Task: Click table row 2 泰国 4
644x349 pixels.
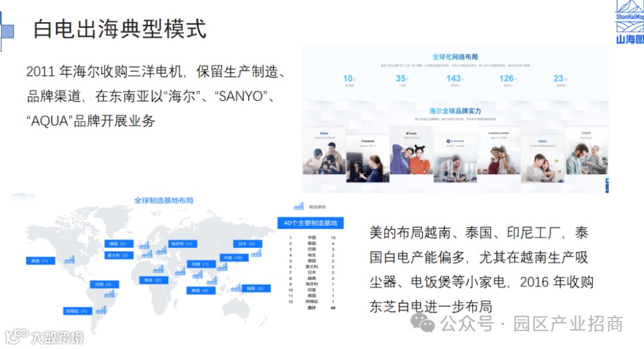Action: pos(312,243)
